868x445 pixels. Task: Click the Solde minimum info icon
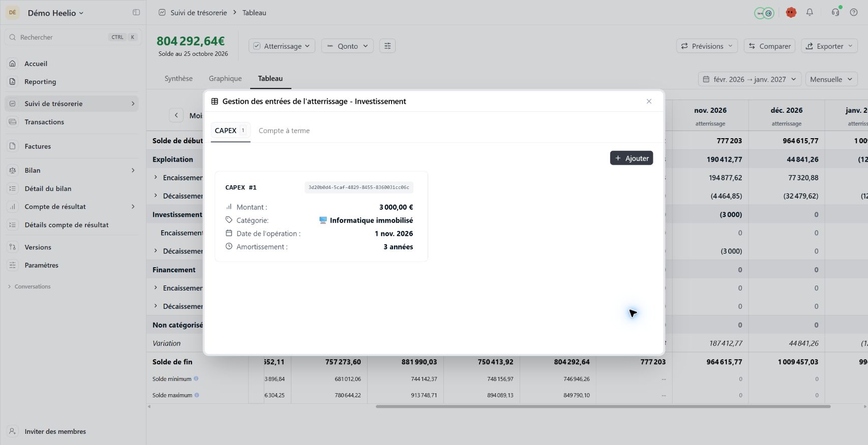click(x=196, y=378)
